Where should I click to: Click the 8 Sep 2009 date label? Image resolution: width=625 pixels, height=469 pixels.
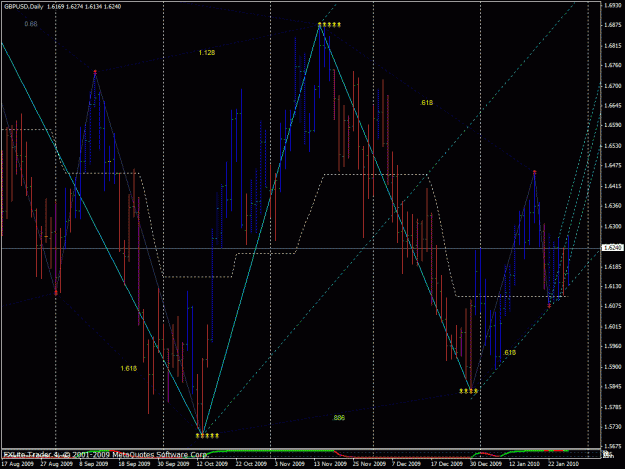94,464
